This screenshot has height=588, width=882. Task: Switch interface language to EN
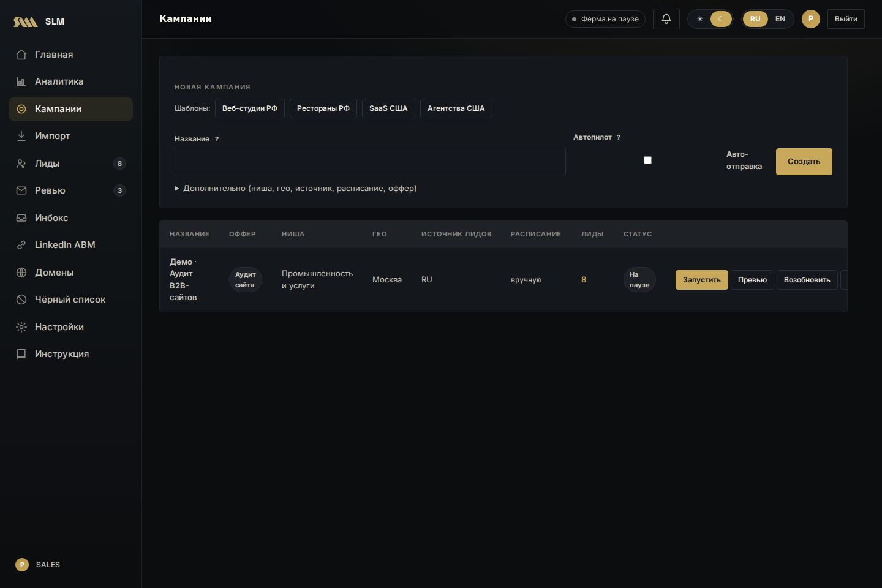pyautogui.click(x=780, y=19)
